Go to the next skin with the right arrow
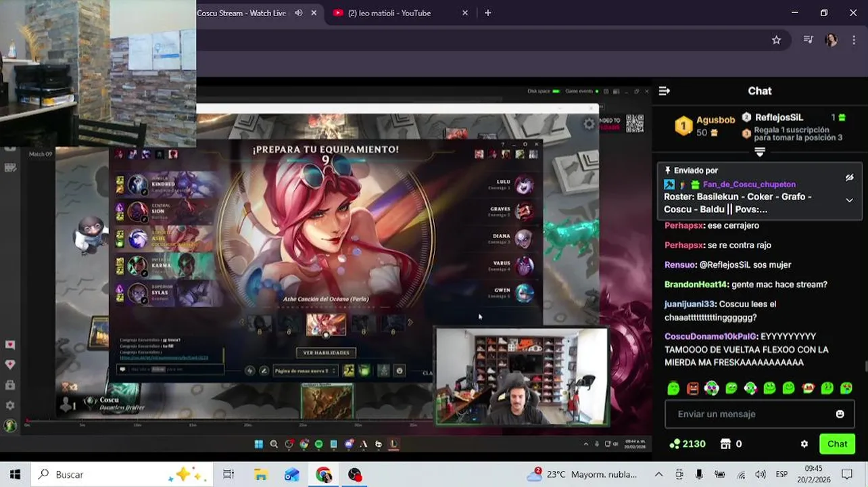Screen dimensions: 868x487 point(410,323)
